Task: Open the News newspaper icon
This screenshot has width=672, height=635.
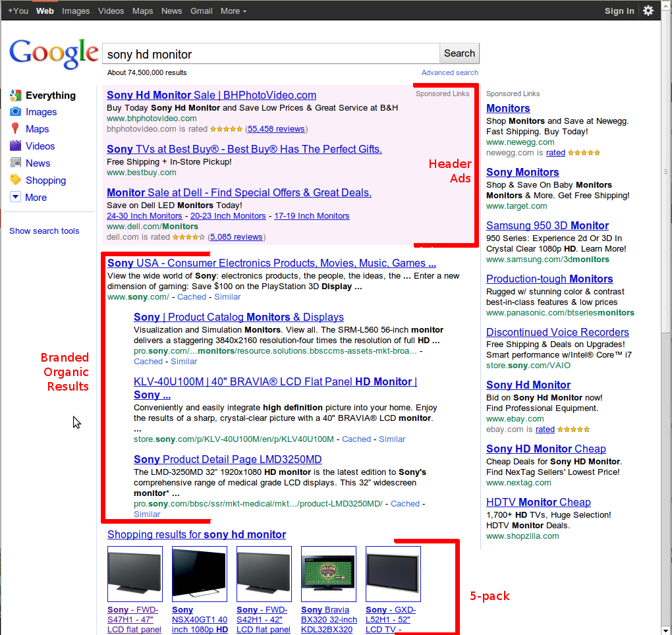Action: coord(15,163)
